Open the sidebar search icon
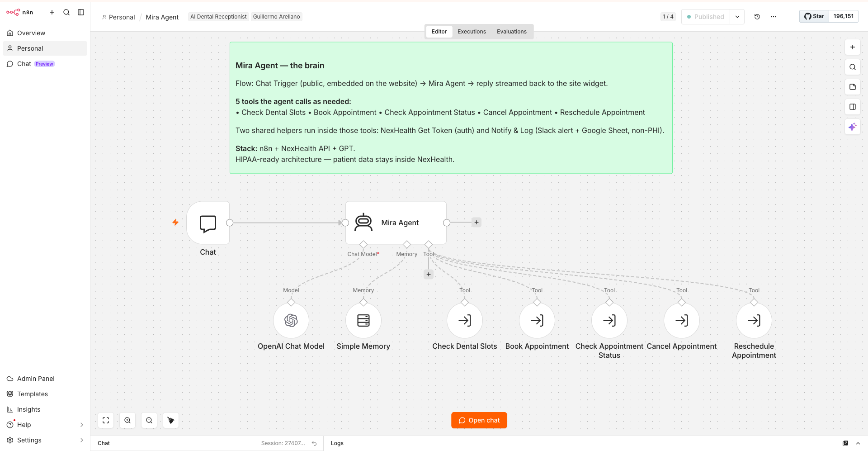The height and width of the screenshot is (451, 868). pos(66,12)
